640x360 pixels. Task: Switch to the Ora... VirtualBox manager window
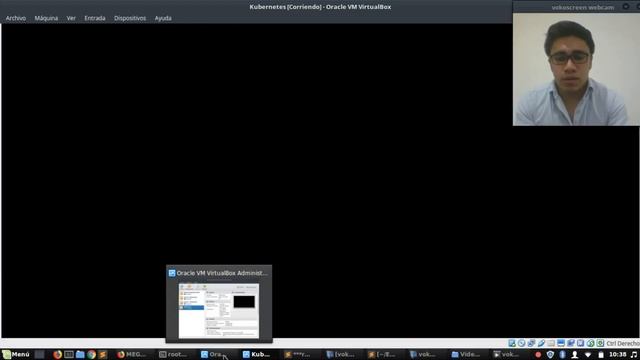(x=215, y=354)
